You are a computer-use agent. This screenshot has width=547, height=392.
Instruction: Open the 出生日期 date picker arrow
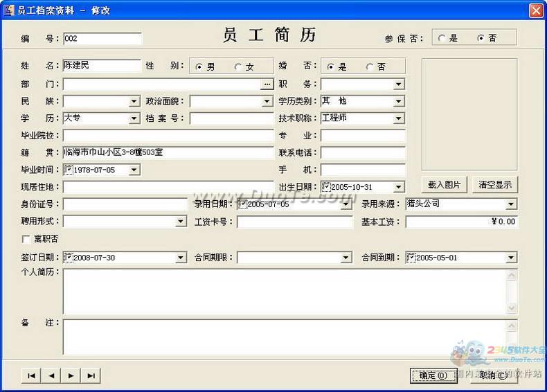coord(399,187)
